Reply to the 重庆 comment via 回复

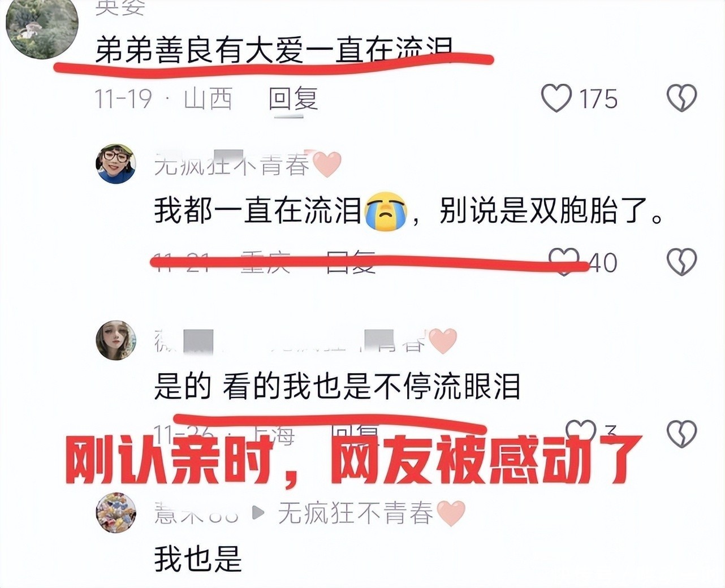click(x=351, y=262)
